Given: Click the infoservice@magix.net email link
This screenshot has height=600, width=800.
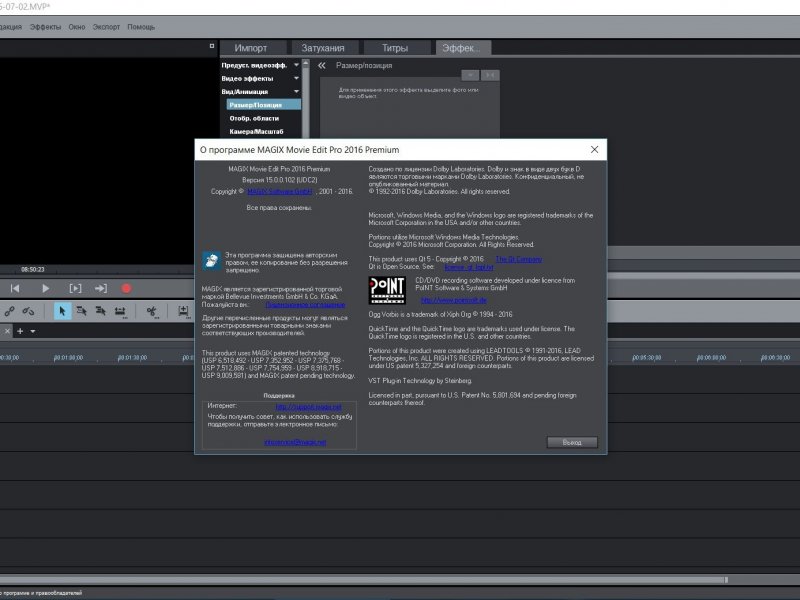Looking at the screenshot, I should pos(295,442).
